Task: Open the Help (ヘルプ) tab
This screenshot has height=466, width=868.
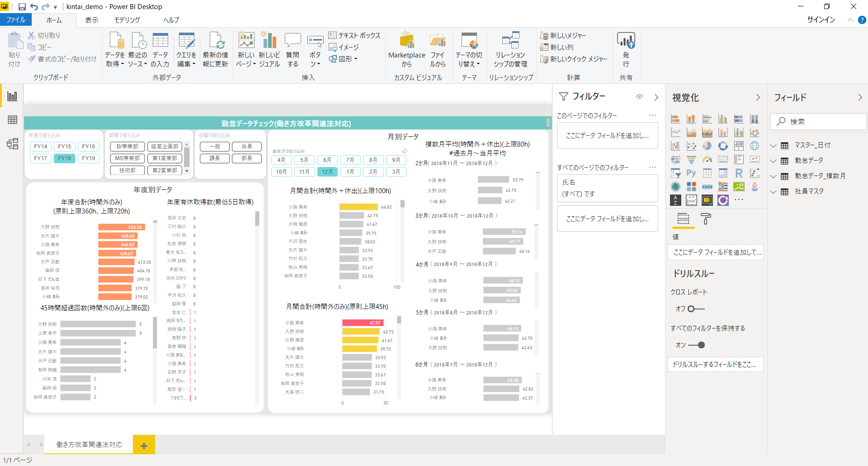Action: point(171,20)
